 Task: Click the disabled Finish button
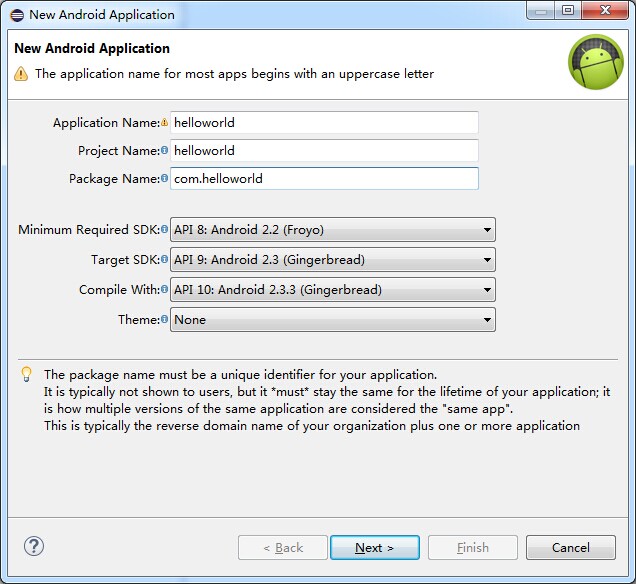point(473,548)
